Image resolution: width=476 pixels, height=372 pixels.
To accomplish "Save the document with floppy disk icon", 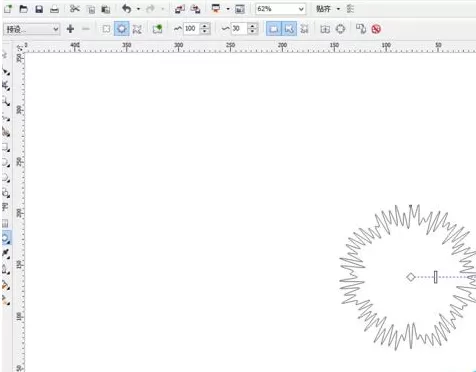I will point(39,9).
